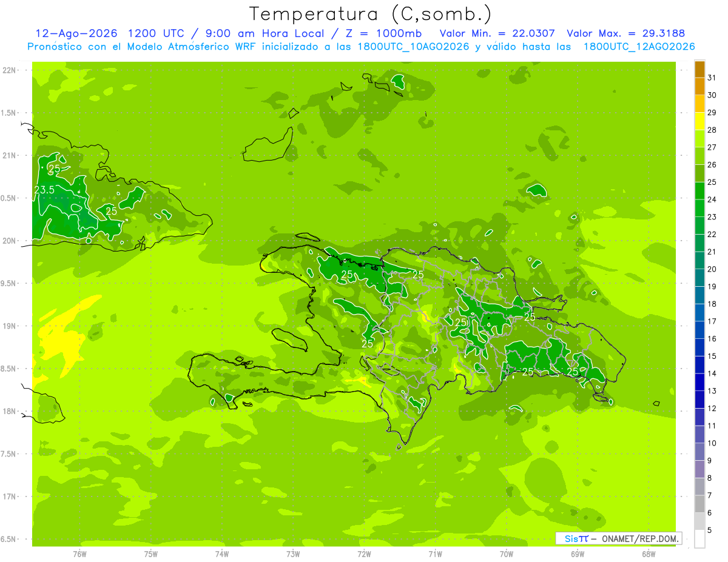Pick the green swatch between 24 and 25
This screenshot has width=728, height=562.
(x=699, y=191)
